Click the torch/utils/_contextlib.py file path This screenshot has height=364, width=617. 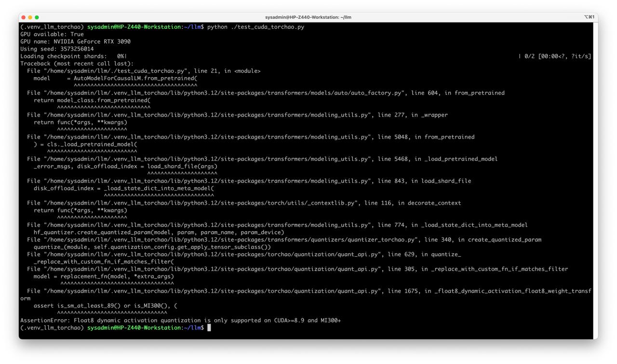[201, 203]
